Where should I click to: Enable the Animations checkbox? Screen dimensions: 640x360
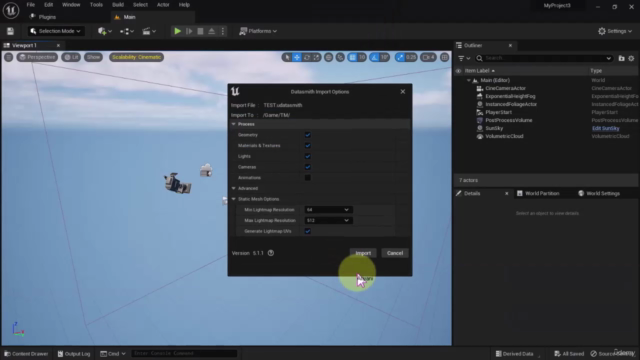click(x=308, y=178)
